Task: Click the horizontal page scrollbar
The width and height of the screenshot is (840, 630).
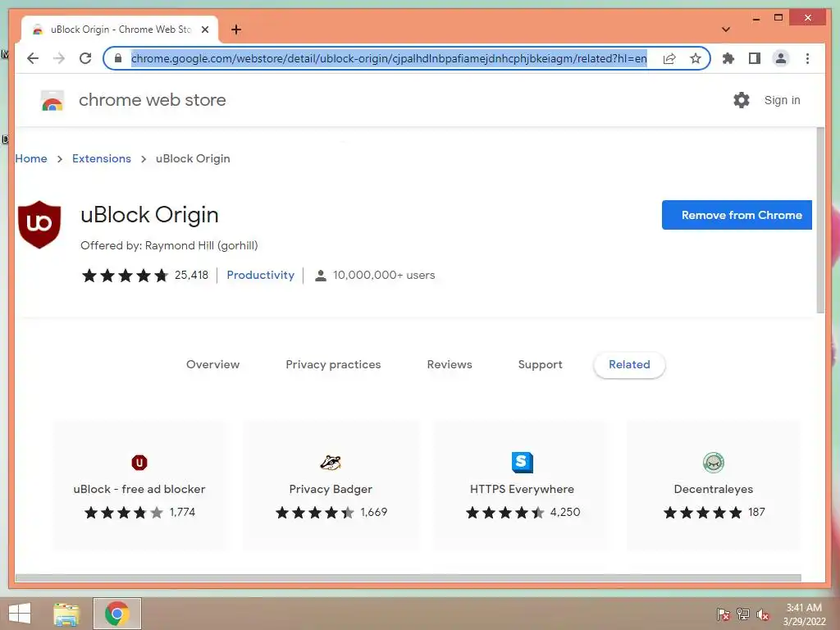Action: point(409,578)
